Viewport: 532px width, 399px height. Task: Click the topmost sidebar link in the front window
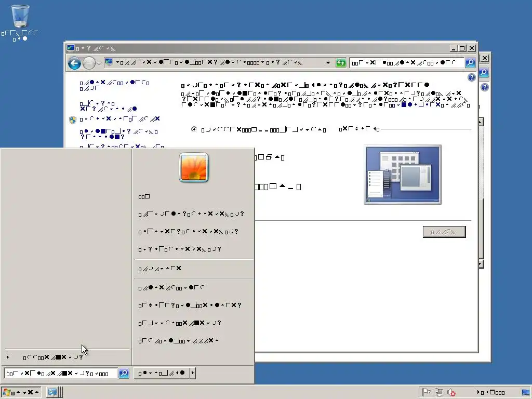pyautogui.click(x=115, y=86)
